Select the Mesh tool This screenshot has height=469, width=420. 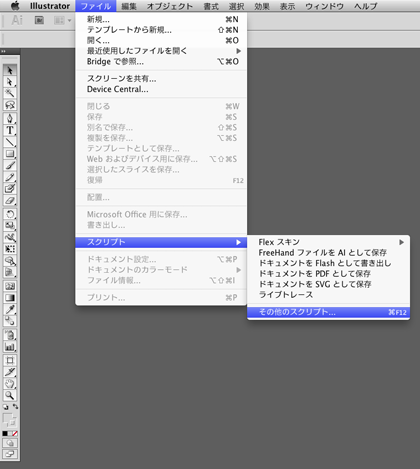click(10, 286)
